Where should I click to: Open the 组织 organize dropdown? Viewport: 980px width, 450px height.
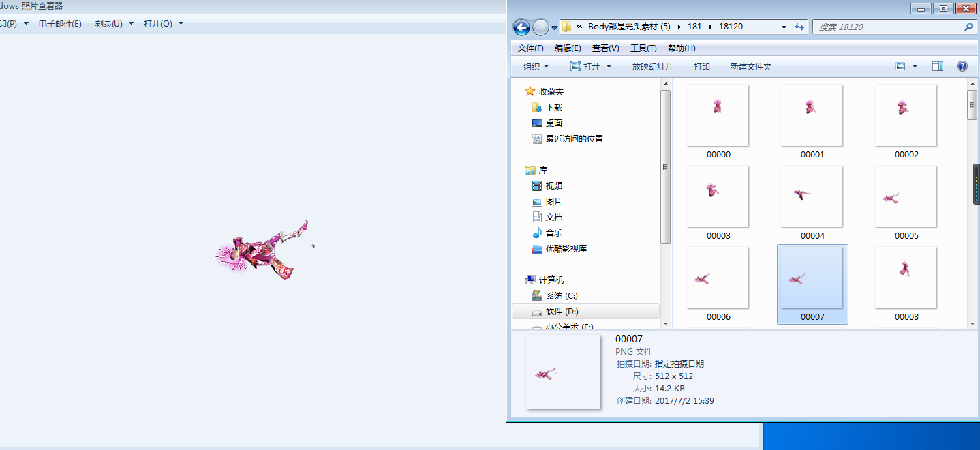536,67
